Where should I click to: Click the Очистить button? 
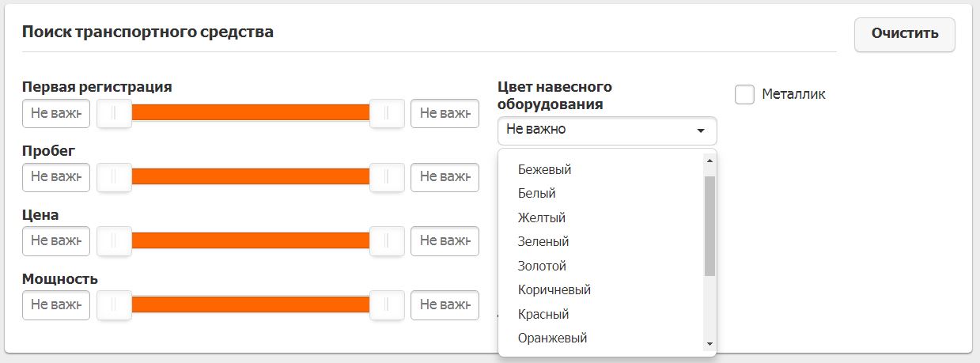(x=904, y=34)
